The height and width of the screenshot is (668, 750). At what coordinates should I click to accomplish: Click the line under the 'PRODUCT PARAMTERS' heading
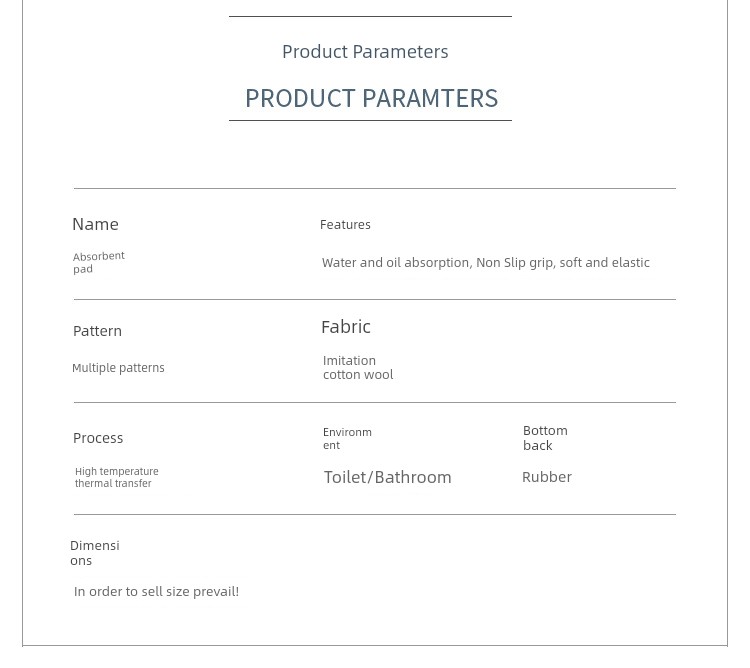coord(370,120)
